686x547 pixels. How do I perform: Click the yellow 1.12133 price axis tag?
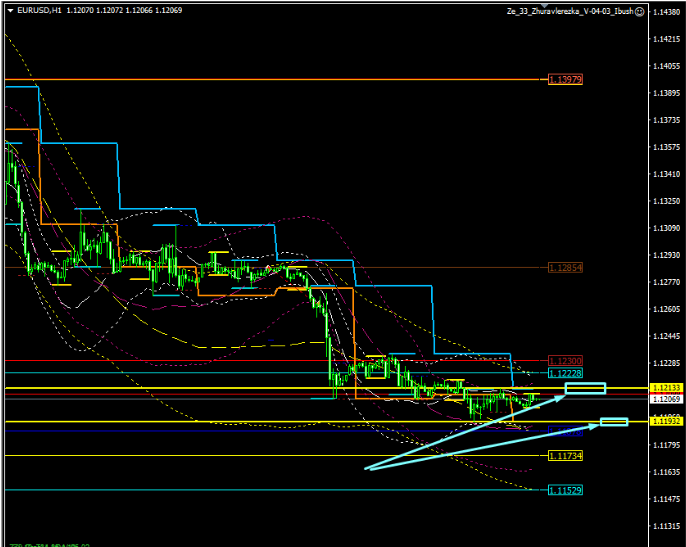pyautogui.click(x=665, y=387)
